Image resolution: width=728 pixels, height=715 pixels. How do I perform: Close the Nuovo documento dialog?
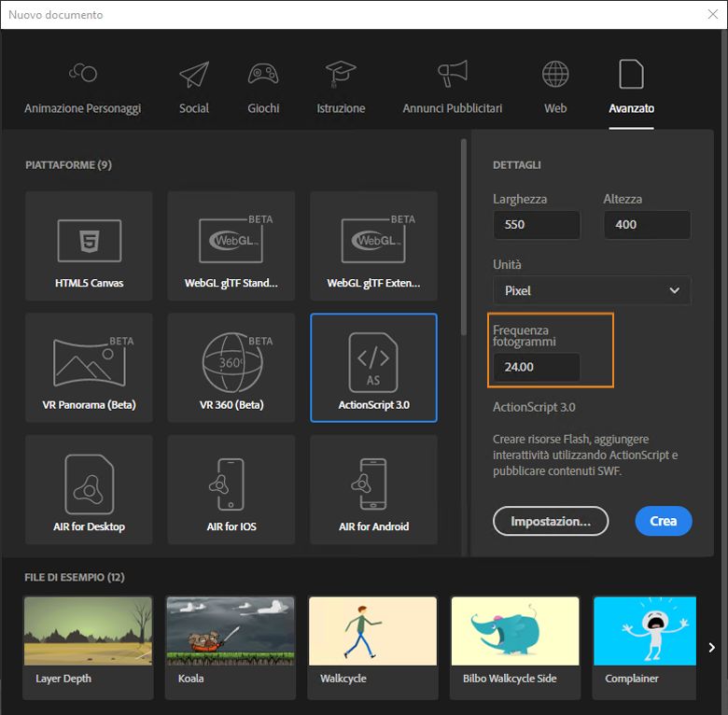[713, 14]
